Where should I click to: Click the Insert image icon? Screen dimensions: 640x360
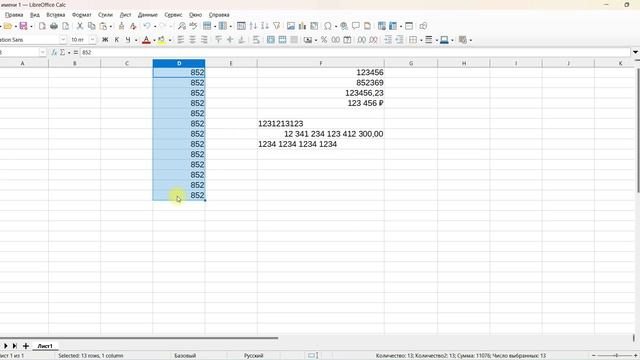(291, 26)
